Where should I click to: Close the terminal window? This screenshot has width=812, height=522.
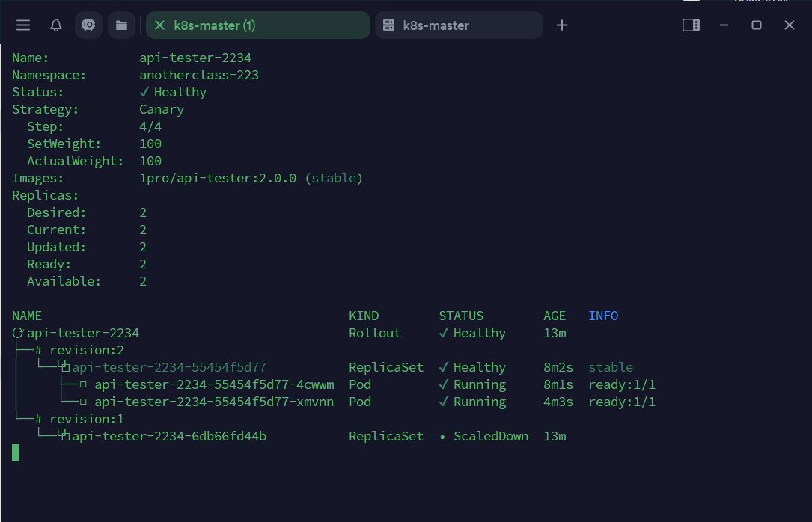pos(790,25)
